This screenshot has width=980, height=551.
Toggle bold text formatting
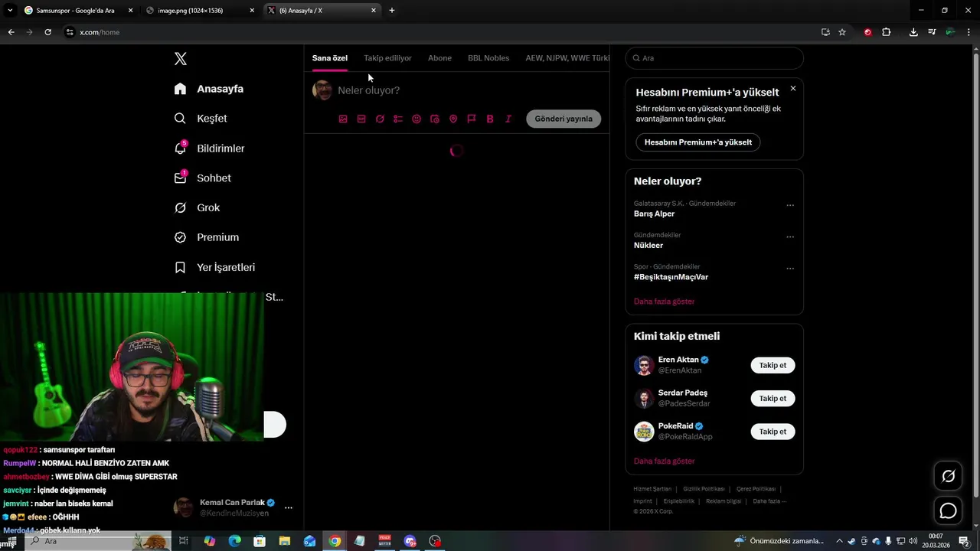click(490, 119)
